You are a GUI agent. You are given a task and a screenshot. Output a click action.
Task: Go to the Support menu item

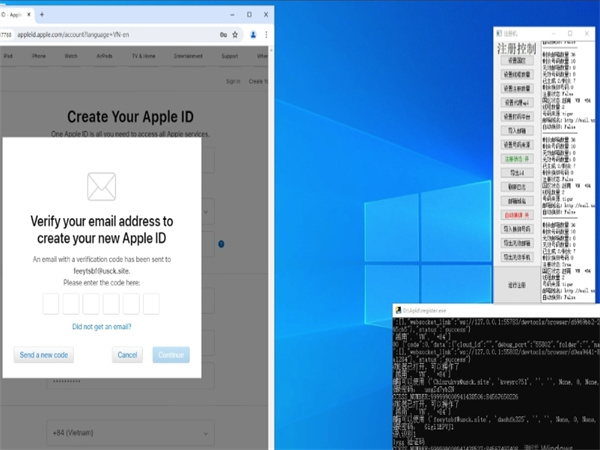(229, 56)
